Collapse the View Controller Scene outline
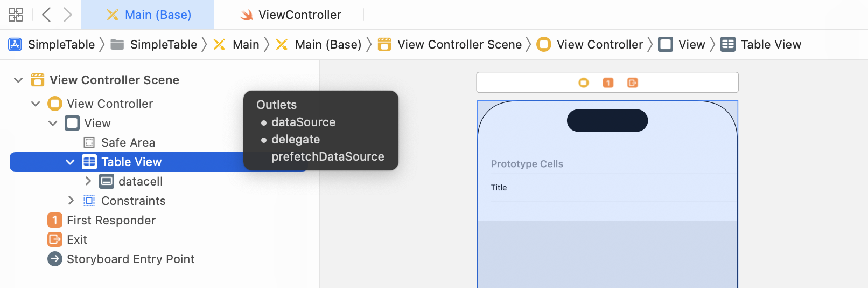 [18, 80]
